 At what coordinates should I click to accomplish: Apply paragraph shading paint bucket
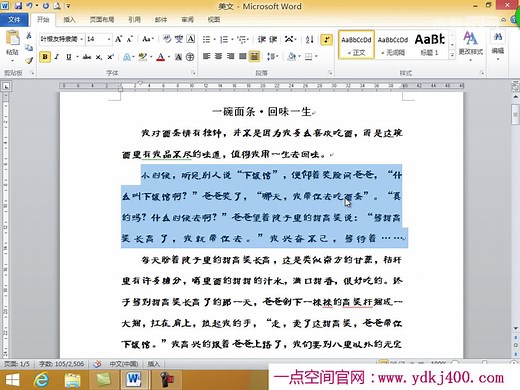291,56
